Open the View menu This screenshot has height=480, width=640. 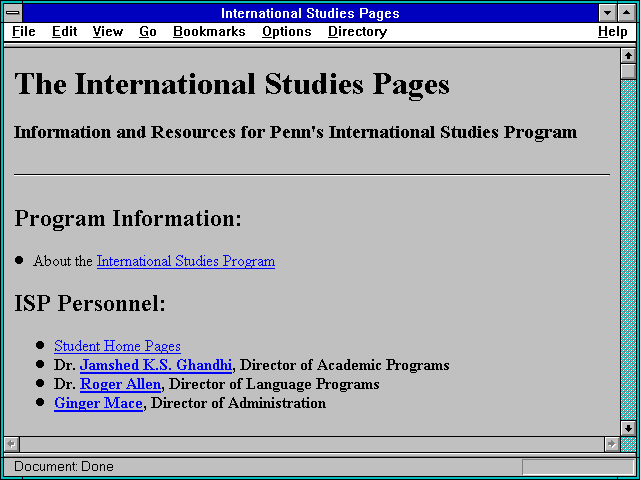click(x=107, y=32)
